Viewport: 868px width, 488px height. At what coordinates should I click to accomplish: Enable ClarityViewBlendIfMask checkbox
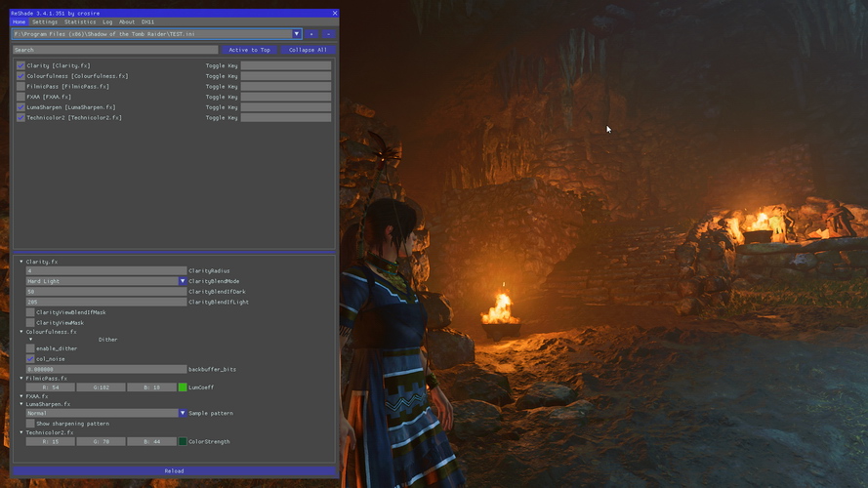(30, 312)
